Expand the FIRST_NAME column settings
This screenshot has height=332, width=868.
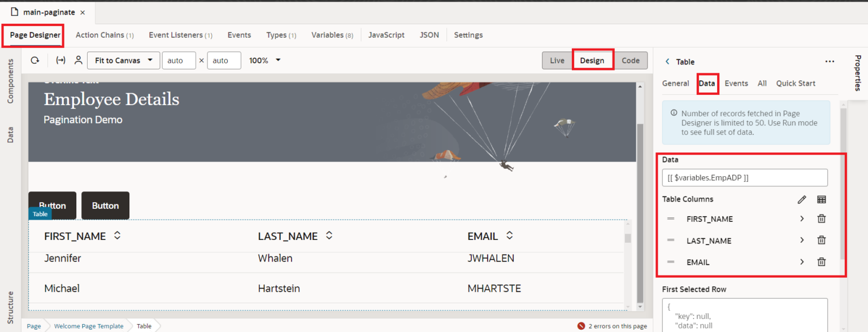point(801,219)
